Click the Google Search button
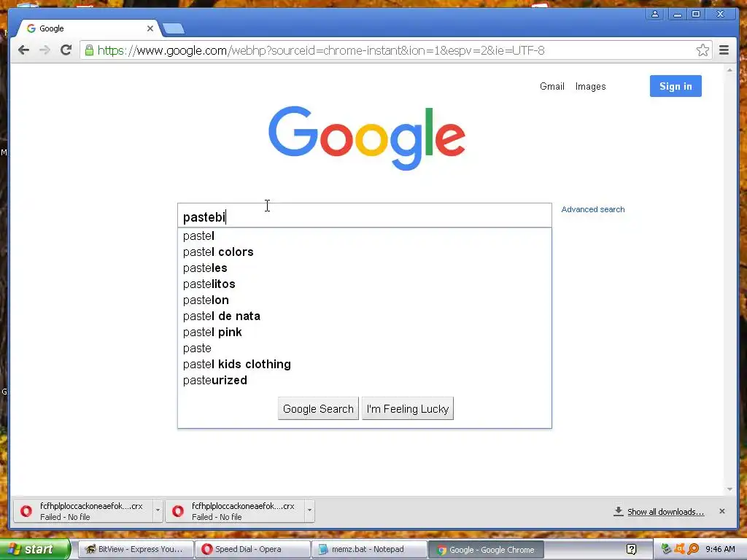 [x=318, y=408]
